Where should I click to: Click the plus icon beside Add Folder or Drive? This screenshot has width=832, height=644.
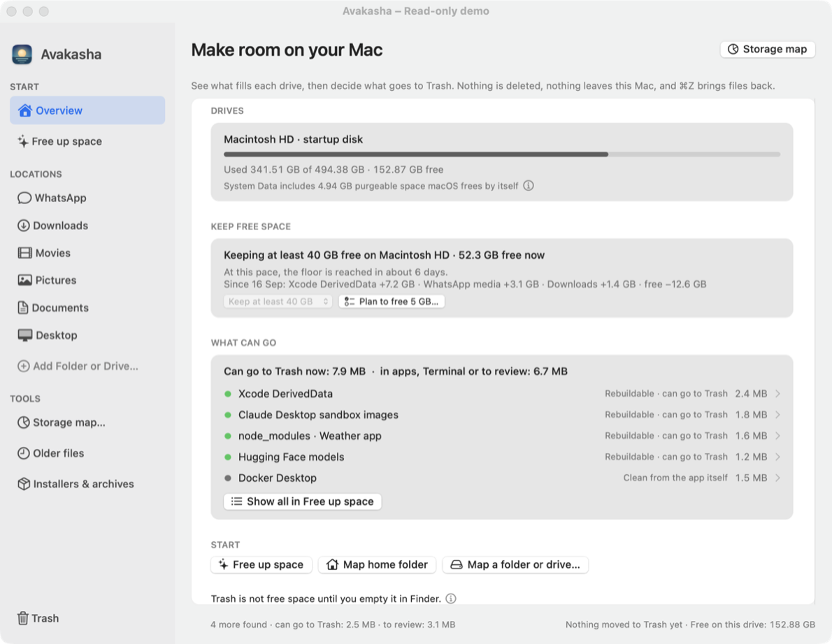23,366
